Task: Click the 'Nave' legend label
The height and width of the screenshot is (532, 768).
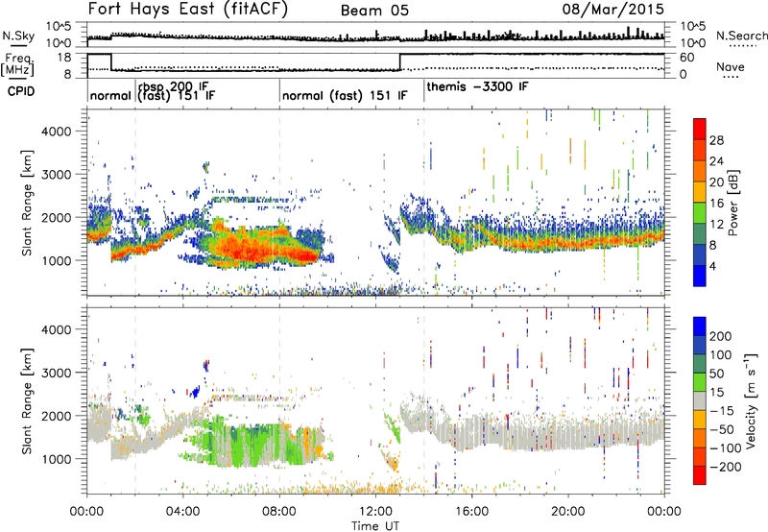Action: coord(731,66)
